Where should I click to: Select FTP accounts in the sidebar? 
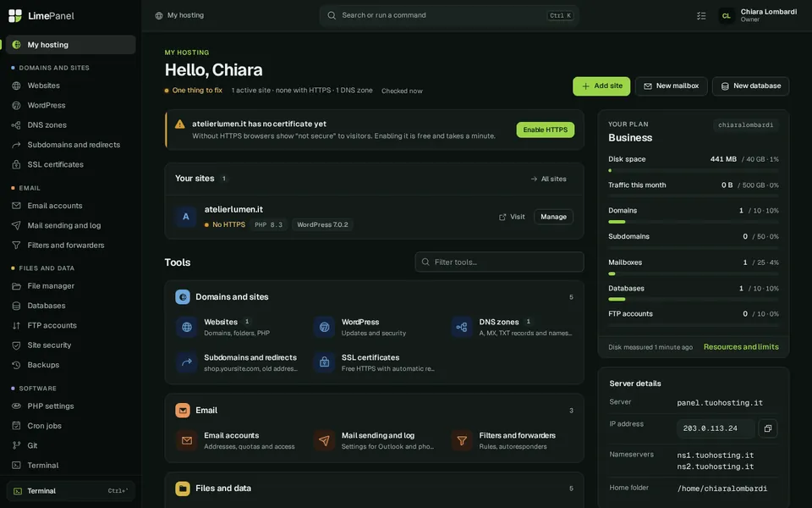pyautogui.click(x=70, y=325)
